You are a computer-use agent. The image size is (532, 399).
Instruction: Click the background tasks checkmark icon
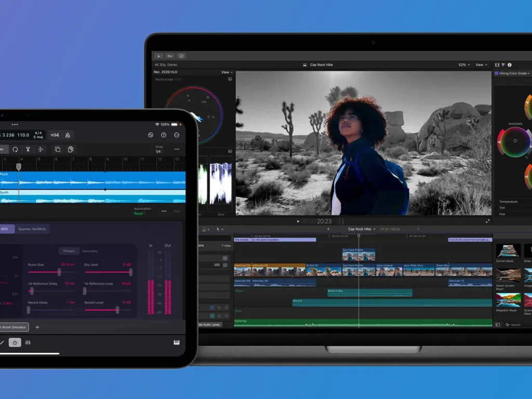click(181, 56)
